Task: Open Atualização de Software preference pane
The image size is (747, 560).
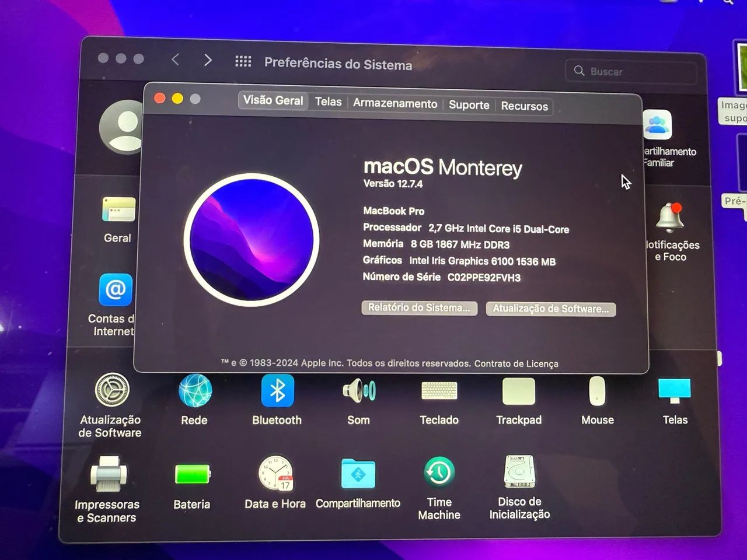Action: 112,390
